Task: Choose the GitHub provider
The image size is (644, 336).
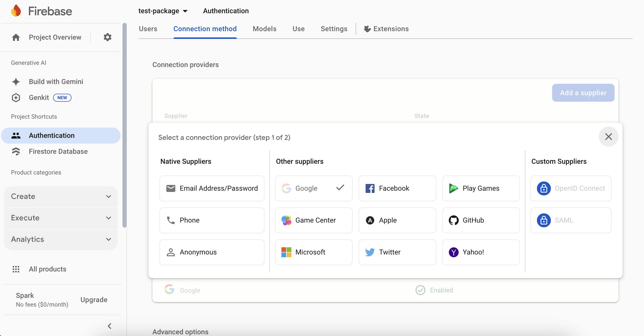Action: tap(481, 220)
